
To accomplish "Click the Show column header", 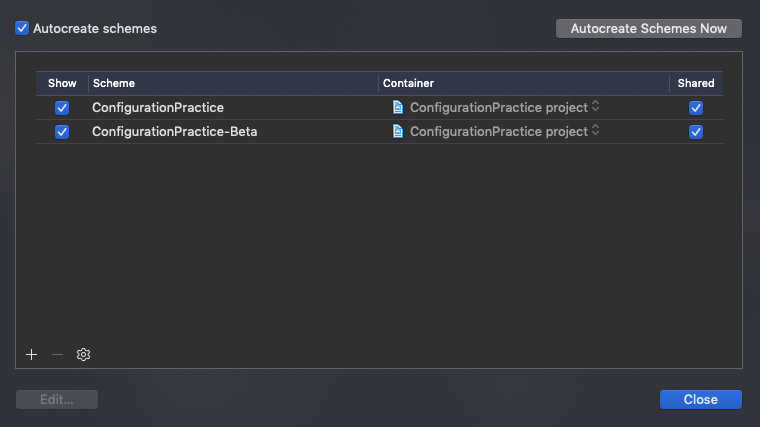I will pyautogui.click(x=62, y=83).
